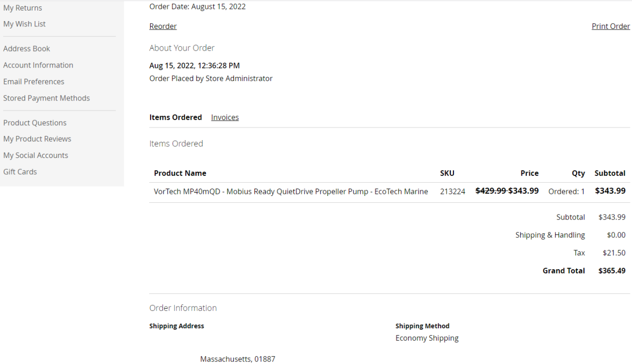Screen dimensions: 632x364
Task: Open My Returns in sidebar
Action: click(23, 8)
